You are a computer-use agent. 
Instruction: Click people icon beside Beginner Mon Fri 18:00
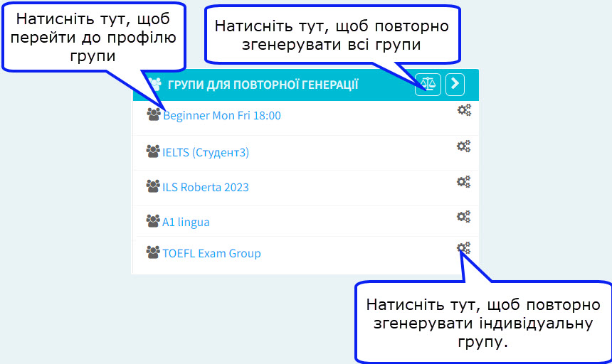click(x=154, y=114)
